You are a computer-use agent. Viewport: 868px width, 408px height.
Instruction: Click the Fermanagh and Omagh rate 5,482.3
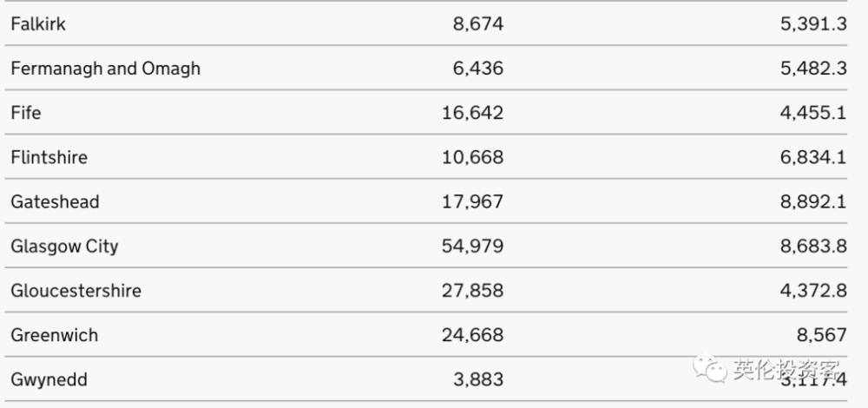click(x=813, y=69)
